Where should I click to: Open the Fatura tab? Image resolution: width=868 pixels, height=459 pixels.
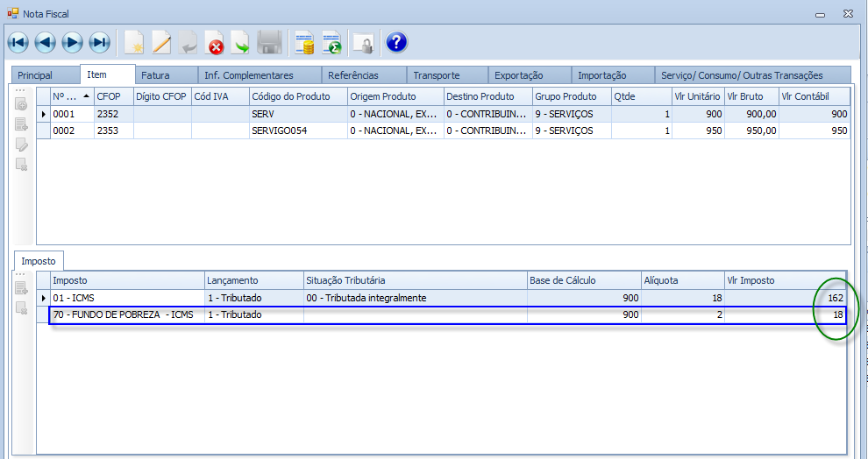coord(155,75)
